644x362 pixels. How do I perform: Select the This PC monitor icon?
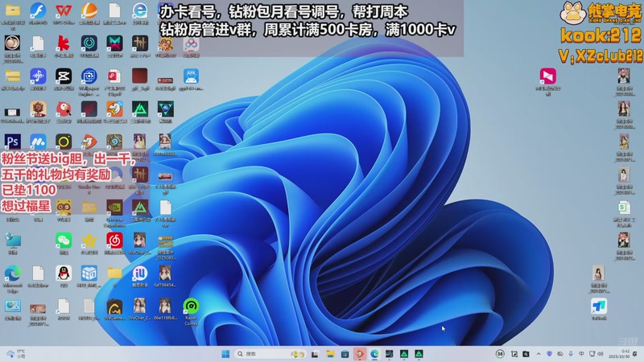tap(12, 241)
